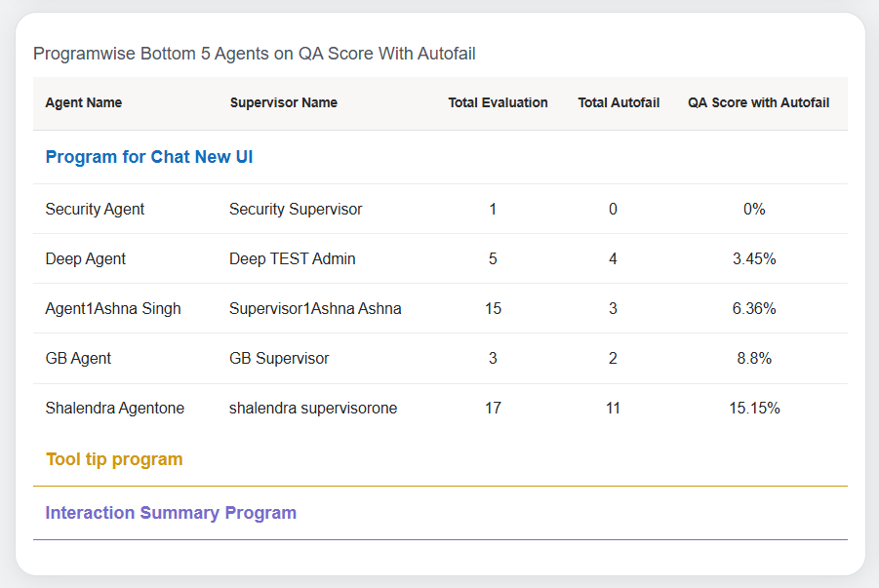The width and height of the screenshot is (879, 588).
Task: Click the Total Evaluation column header
Action: point(498,102)
